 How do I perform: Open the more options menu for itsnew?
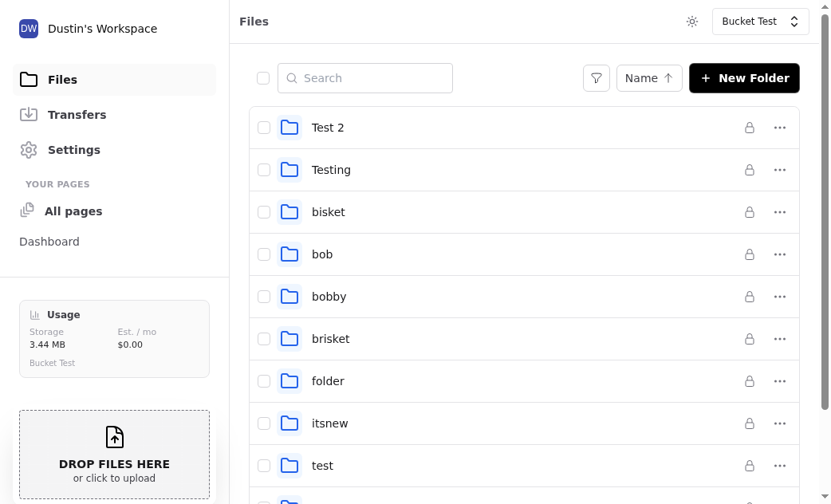(780, 423)
